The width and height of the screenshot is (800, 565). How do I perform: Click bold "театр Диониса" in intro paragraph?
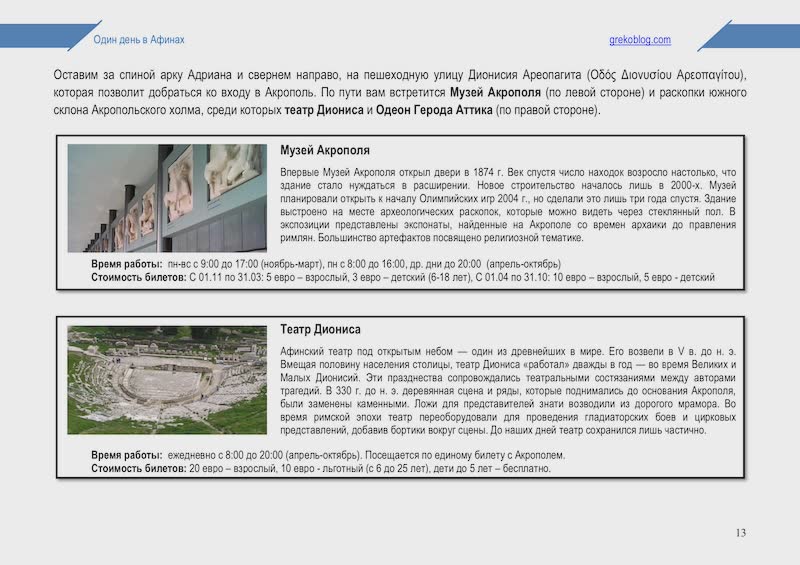[327, 110]
